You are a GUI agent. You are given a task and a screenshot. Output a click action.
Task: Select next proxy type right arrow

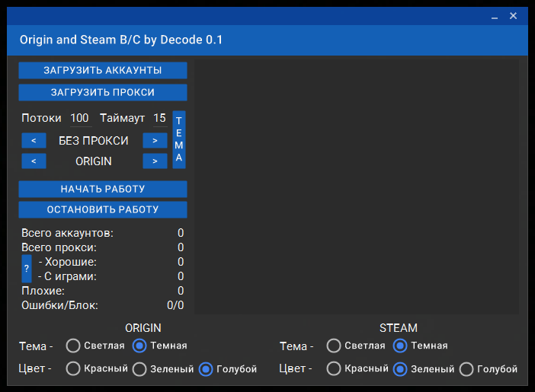click(155, 141)
